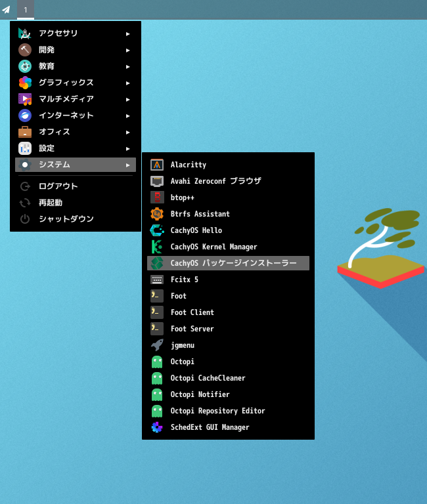Click the paper plane launcher icon
The height and width of the screenshot is (504, 427).
coord(7,9)
